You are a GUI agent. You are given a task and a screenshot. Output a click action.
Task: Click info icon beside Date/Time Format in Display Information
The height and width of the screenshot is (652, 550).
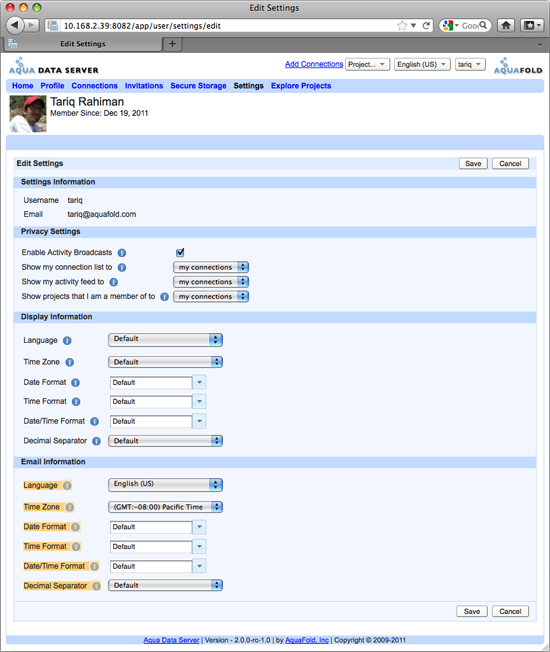tap(95, 421)
